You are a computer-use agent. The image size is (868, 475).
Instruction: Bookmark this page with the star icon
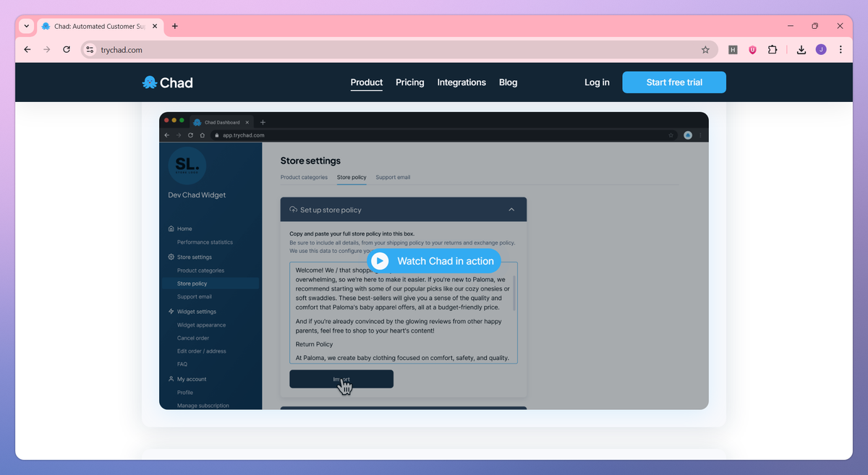(705, 50)
